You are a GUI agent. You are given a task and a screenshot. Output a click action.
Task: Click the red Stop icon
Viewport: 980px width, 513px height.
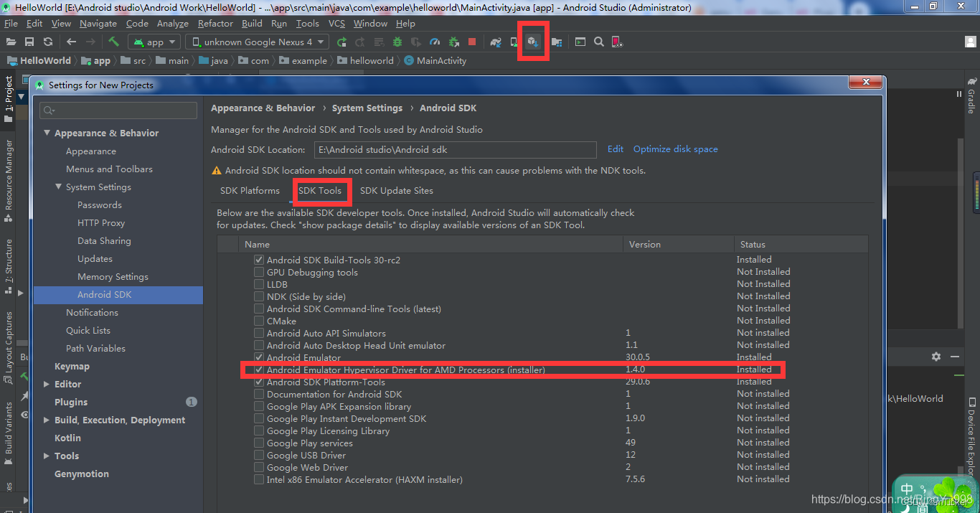472,42
